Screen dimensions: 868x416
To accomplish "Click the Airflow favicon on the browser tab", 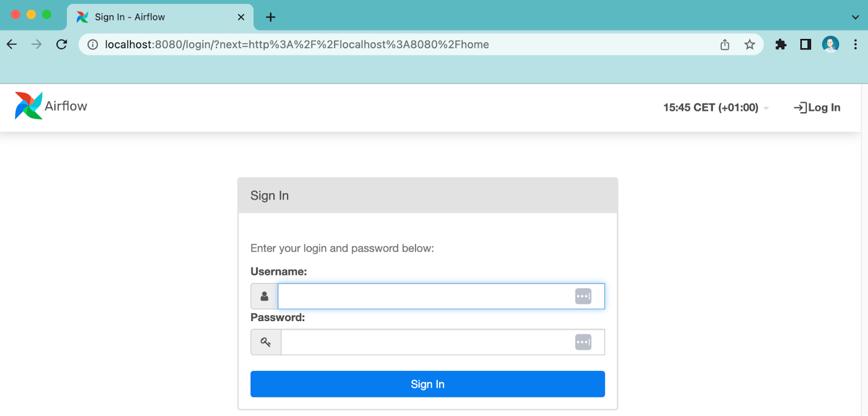I will [82, 17].
